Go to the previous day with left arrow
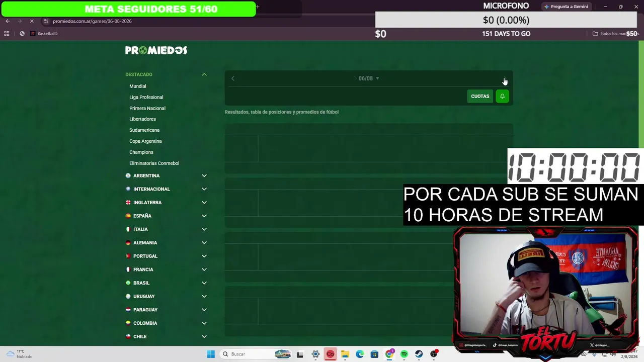The width and height of the screenshot is (644, 362). 232,78
